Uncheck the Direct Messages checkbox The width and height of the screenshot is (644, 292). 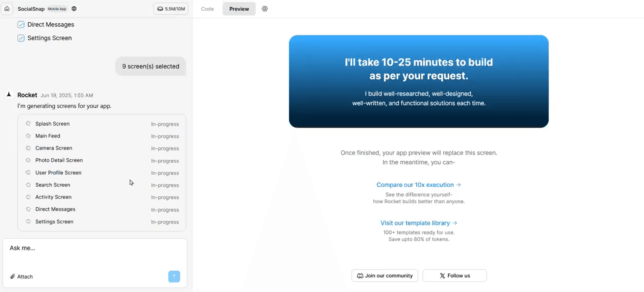tap(21, 24)
